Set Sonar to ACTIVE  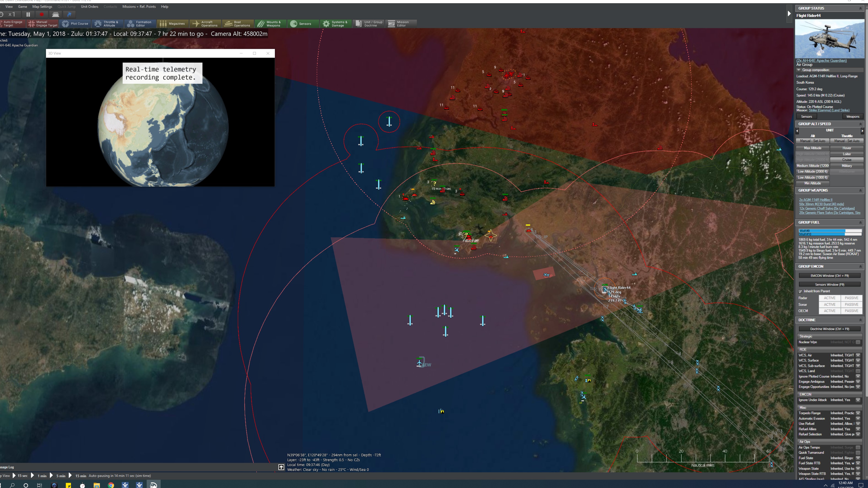(830, 304)
